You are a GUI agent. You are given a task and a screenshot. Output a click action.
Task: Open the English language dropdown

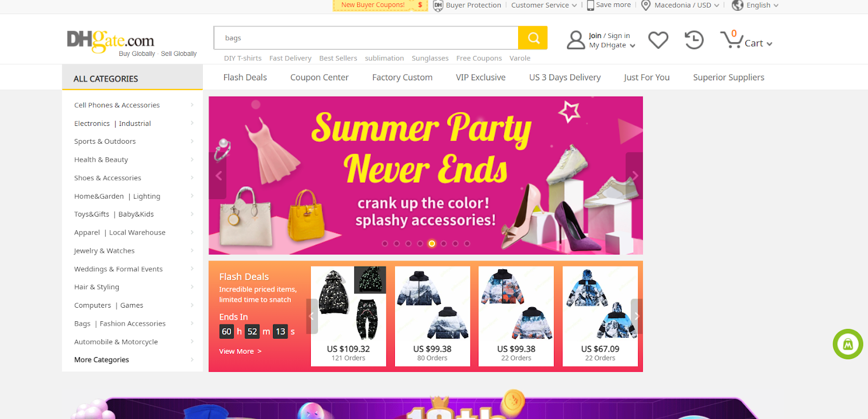(x=755, y=5)
